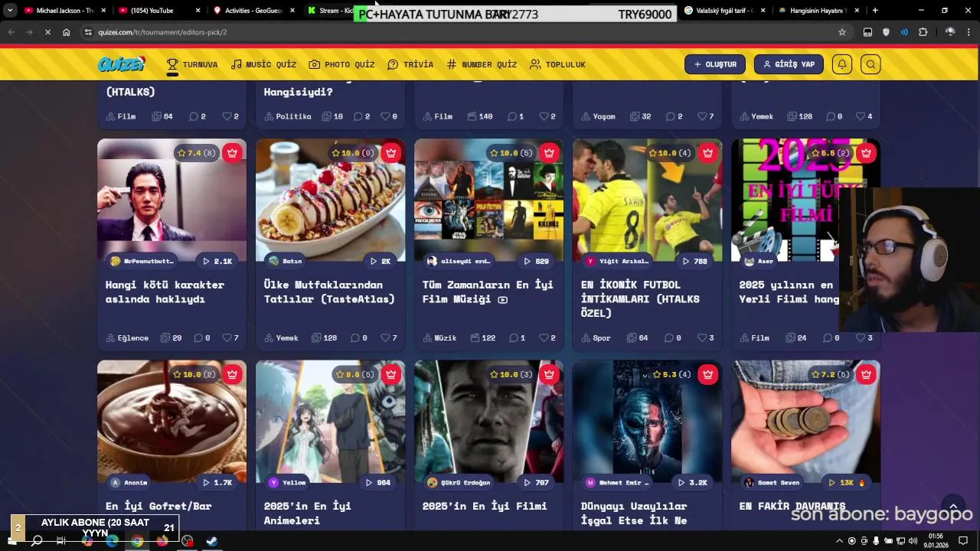Click crown badge on En İyi Gofret/Bar card
Viewport: 980px width, 551px height.
232,374
